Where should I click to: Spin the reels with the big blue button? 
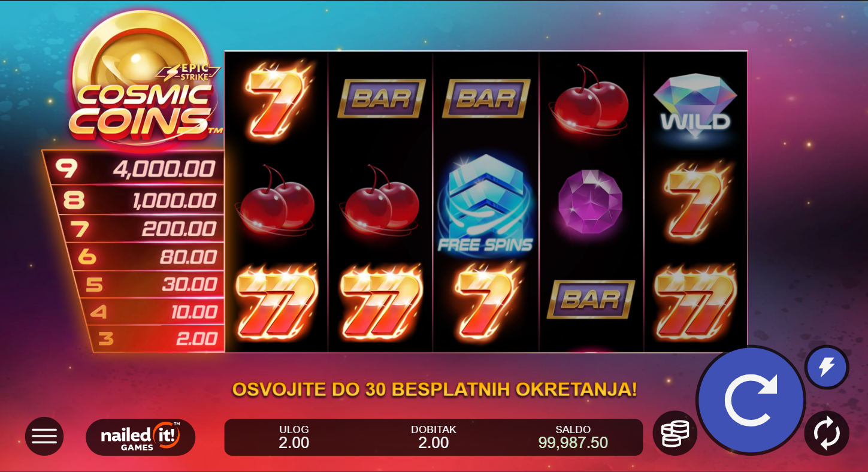751,401
